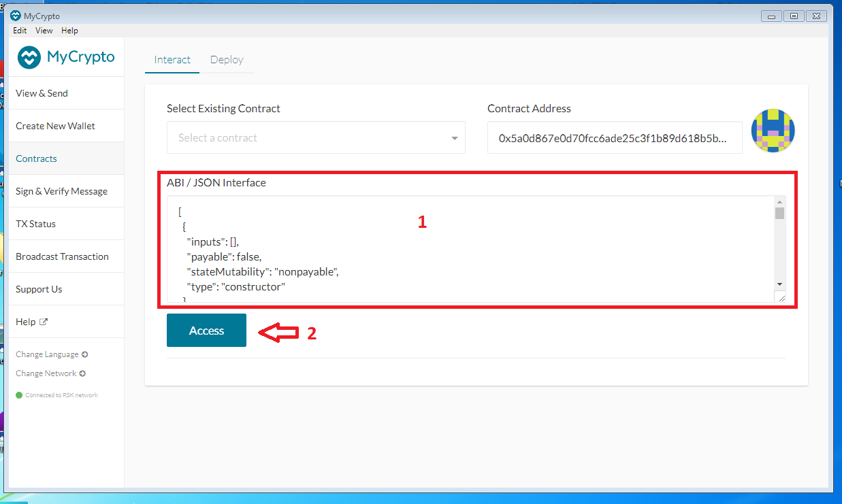The width and height of the screenshot is (842, 504).
Task: Click the ABI textarea scroll down arrow
Action: (x=779, y=284)
